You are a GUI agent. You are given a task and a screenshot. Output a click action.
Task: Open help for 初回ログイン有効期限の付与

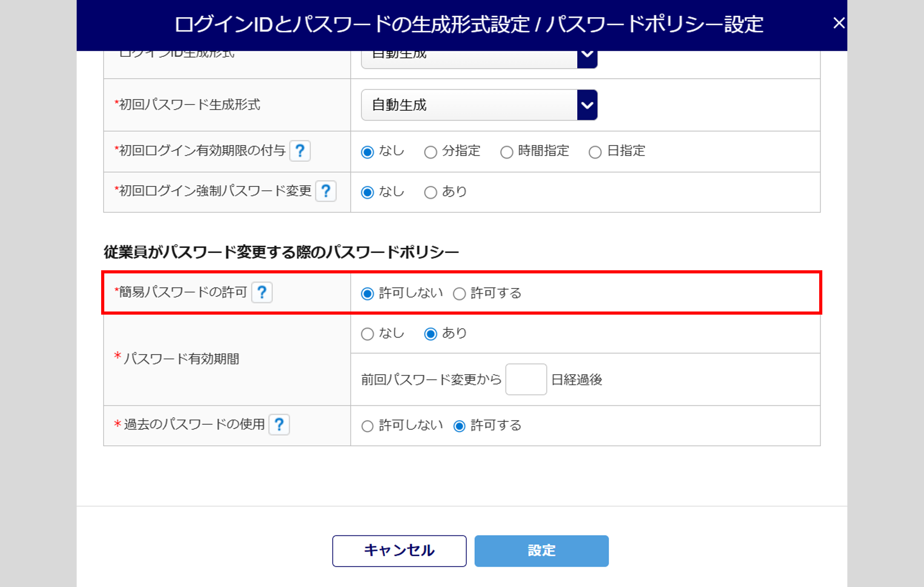pos(300,151)
